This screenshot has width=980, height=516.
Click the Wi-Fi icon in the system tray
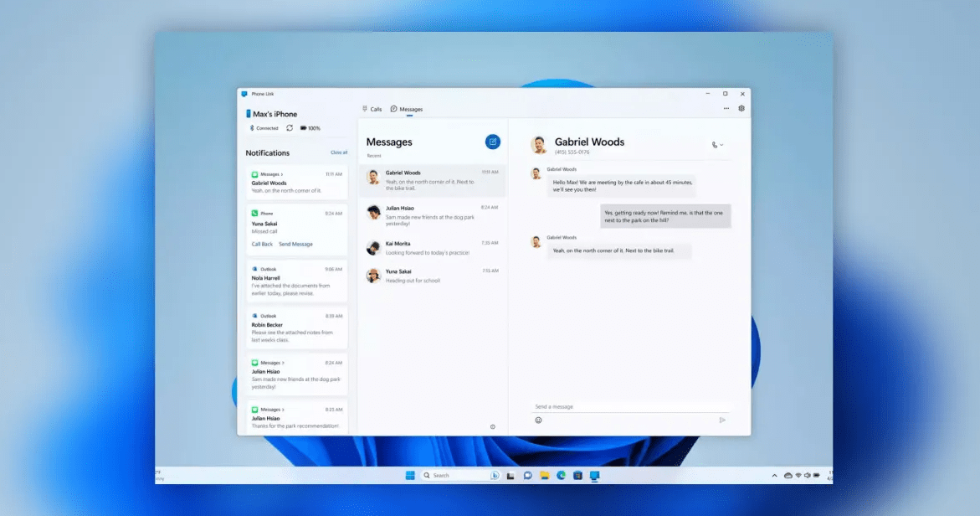coord(798,475)
